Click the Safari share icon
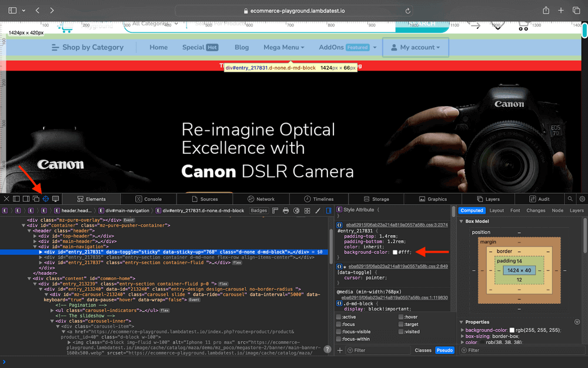Screen dimensions: 588x368 point(546,11)
